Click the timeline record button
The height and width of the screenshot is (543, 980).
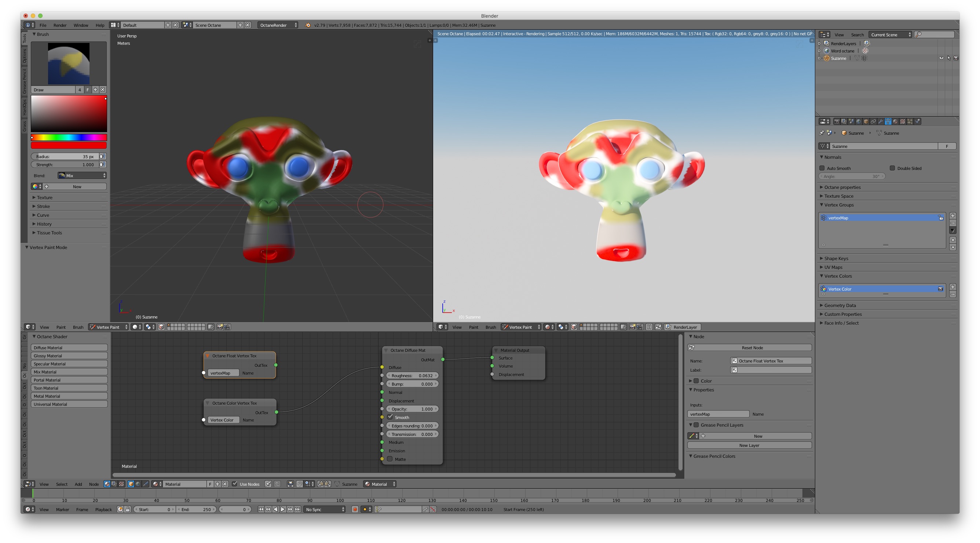[x=355, y=509]
